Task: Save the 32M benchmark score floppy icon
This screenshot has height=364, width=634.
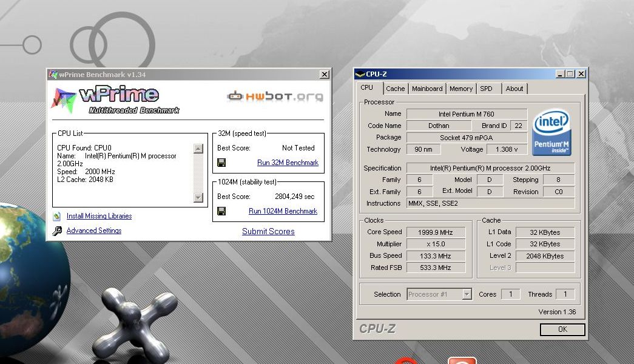Action: (221, 163)
